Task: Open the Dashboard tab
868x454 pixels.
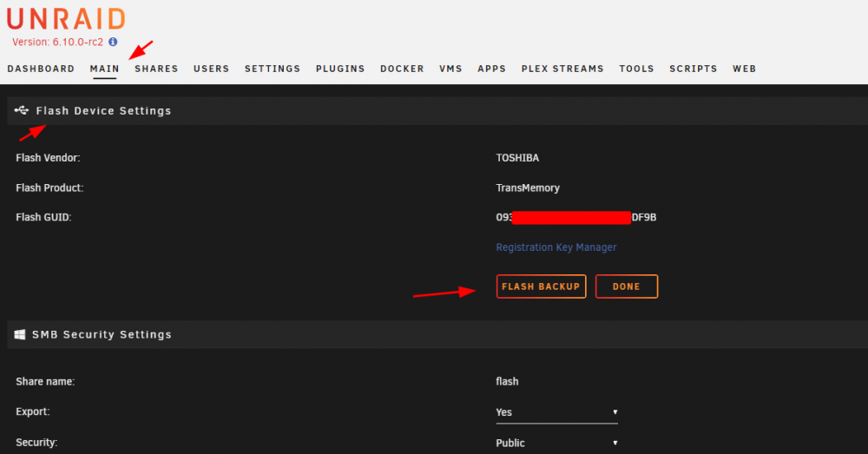Action: point(41,69)
